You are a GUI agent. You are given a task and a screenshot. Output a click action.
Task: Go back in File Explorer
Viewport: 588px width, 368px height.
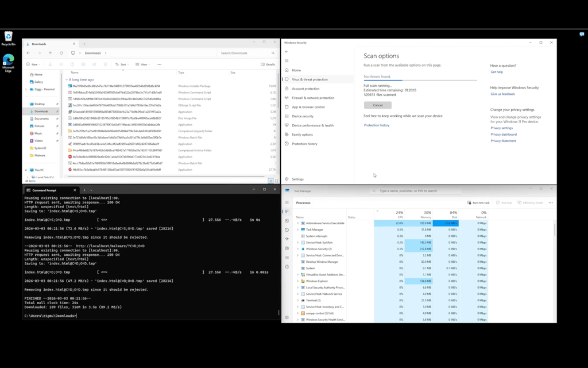point(28,53)
